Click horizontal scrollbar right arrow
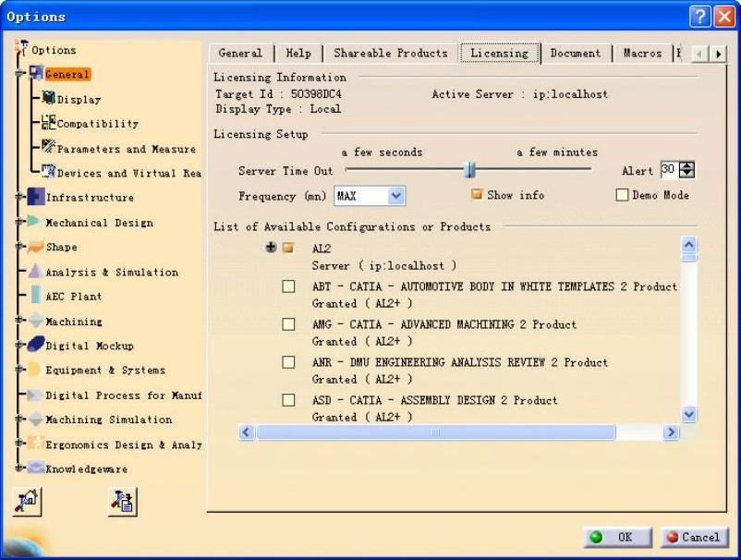Screen dimensions: 741x560 [671, 432]
